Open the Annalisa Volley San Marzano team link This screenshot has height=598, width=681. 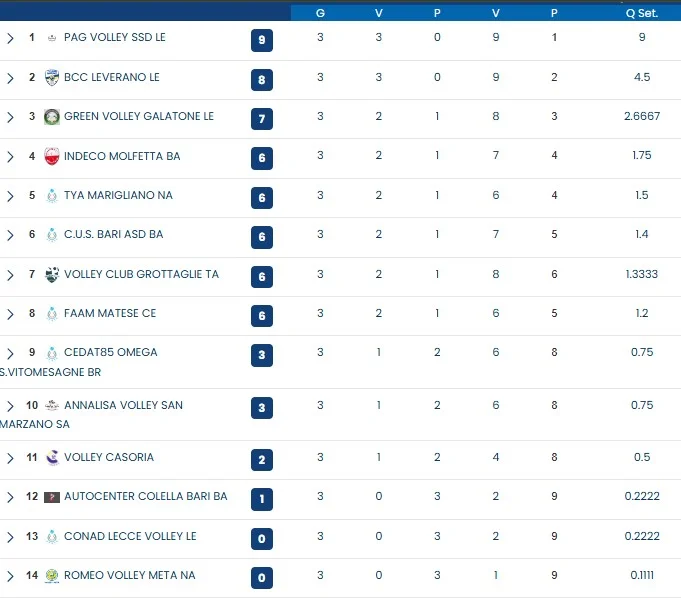123,405
